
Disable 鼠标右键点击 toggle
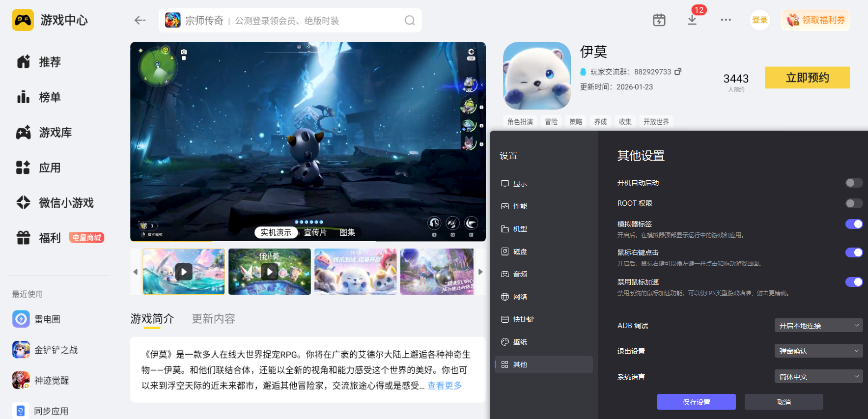[854, 252]
